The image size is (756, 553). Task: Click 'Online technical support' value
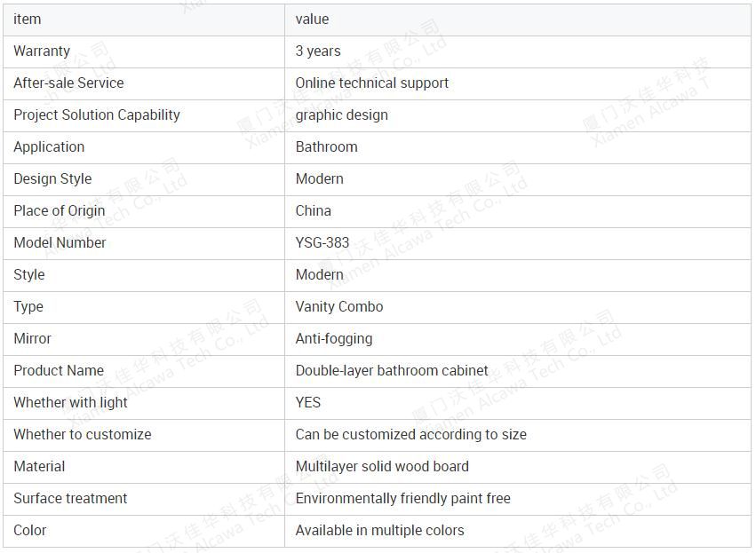coord(371,83)
